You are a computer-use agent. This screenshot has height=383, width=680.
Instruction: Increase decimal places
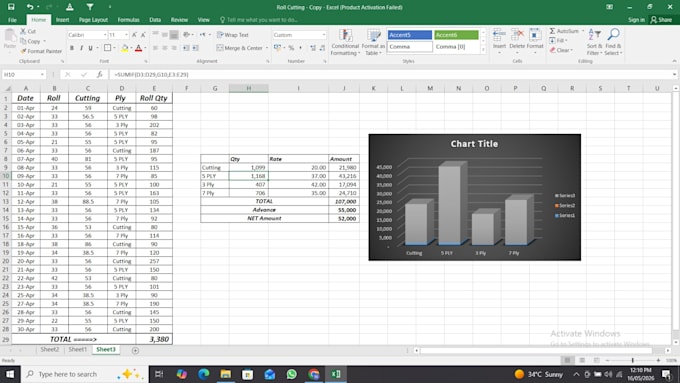(313, 48)
